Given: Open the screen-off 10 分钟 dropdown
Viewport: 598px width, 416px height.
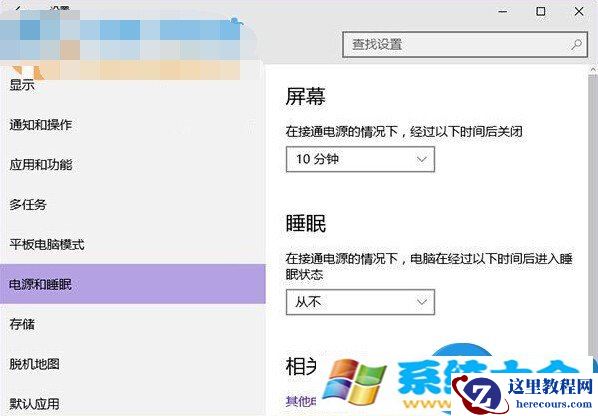Looking at the screenshot, I should coord(360,159).
